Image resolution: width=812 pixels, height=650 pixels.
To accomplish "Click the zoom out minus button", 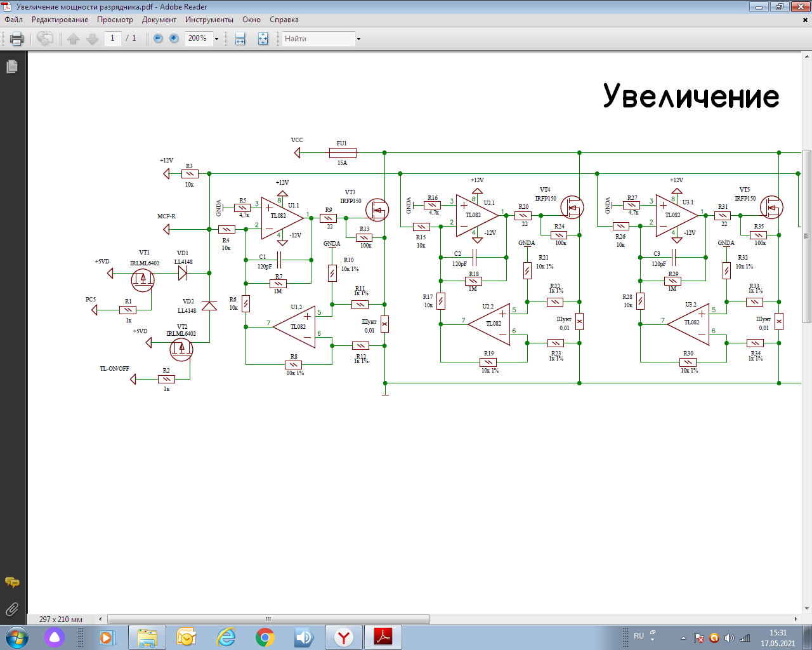I will click(x=158, y=39).
